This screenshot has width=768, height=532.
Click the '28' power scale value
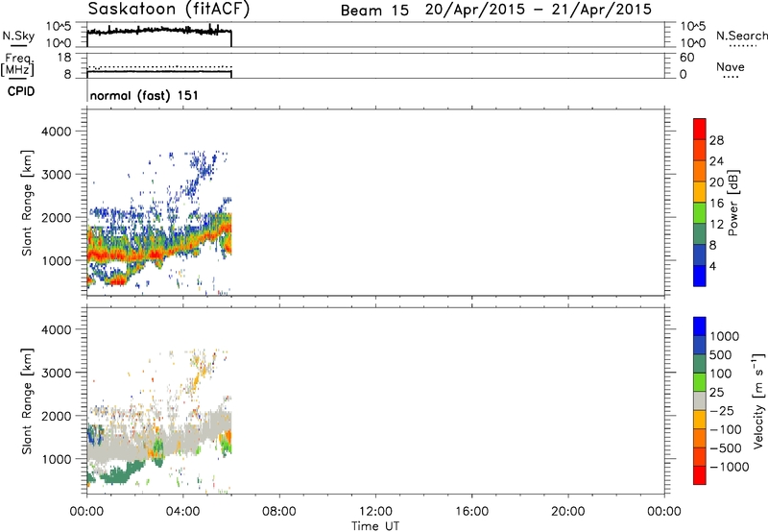(x=716, y=140)
